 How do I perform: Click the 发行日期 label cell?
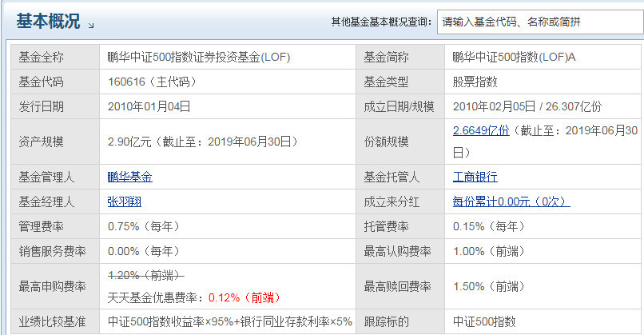click(55, 106)
